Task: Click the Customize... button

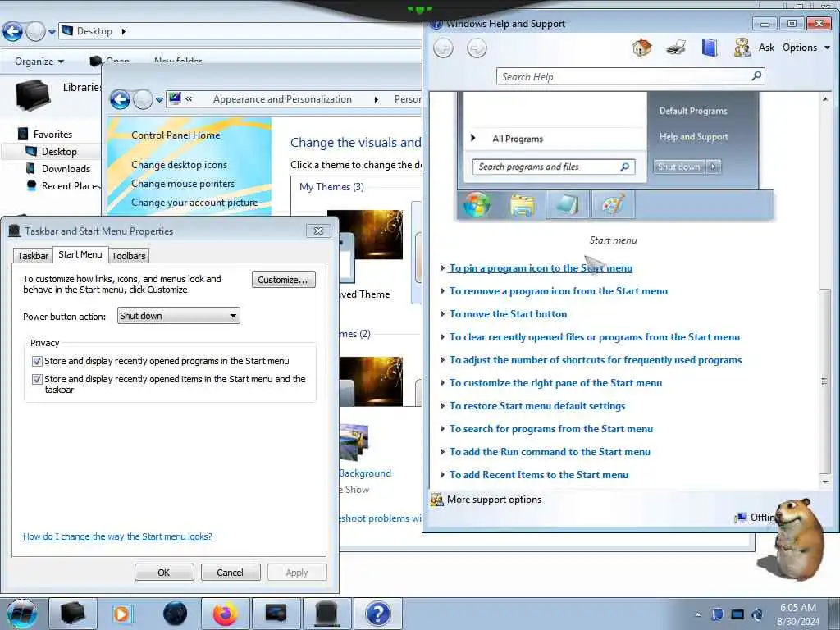Action: [283, 280]
